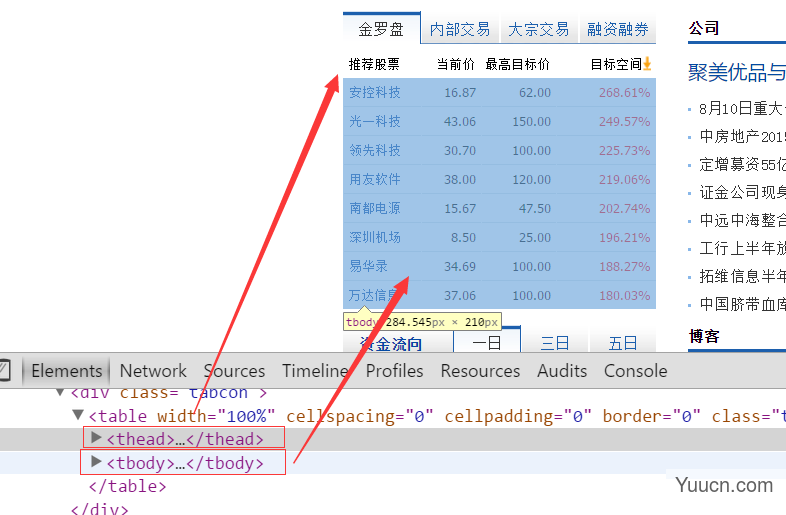Open the 证金公司 news link
786x515 pixels.
click(742, 192)
